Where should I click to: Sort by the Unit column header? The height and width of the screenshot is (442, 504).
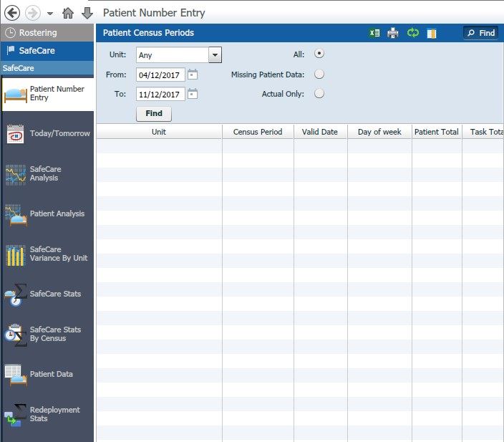[159, 132]
